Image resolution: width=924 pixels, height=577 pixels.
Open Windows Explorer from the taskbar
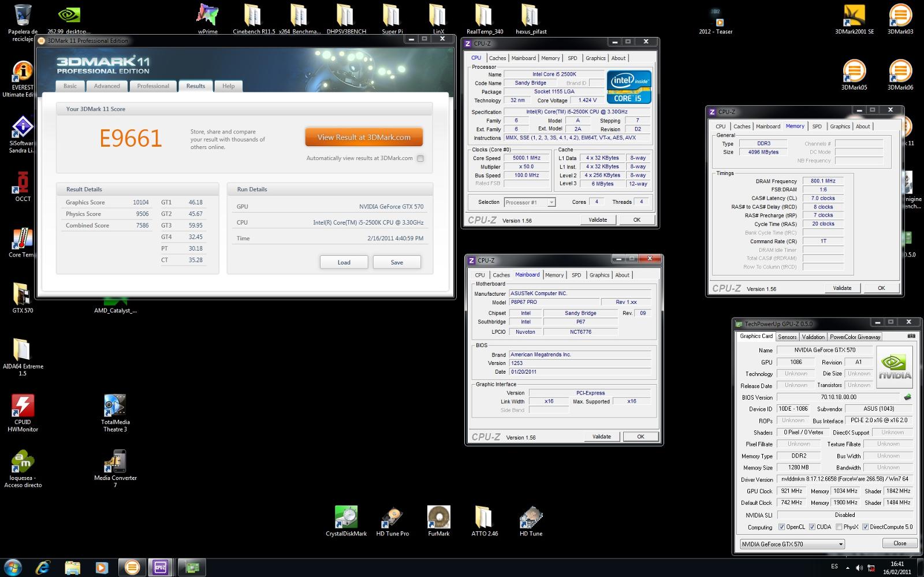point(73,568)
